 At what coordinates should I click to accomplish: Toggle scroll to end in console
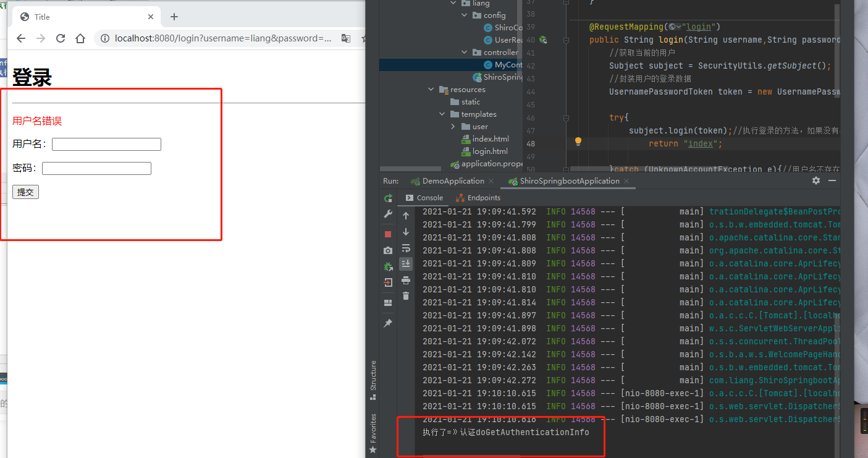[406, 264]
